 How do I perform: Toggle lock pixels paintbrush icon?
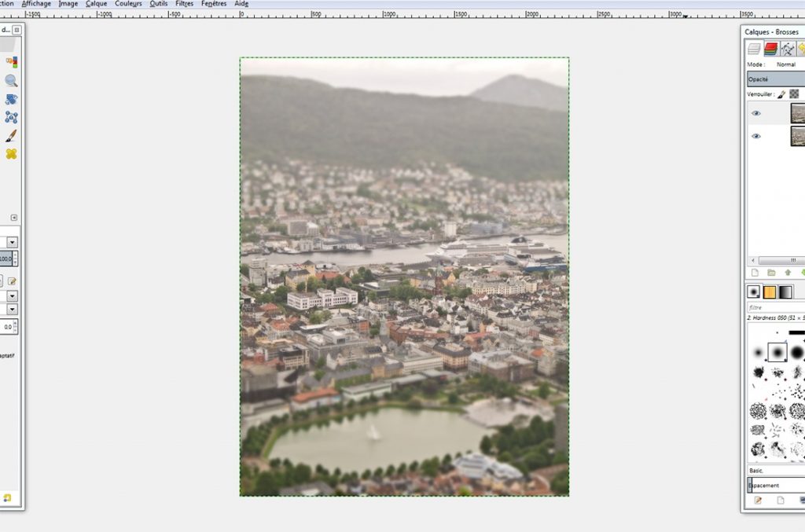coord(781,94)
